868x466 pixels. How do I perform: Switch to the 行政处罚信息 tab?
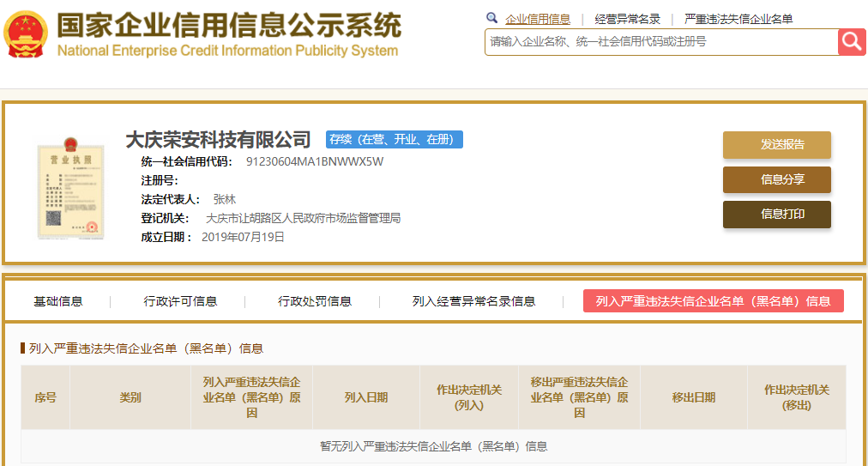tap(315, 301)
